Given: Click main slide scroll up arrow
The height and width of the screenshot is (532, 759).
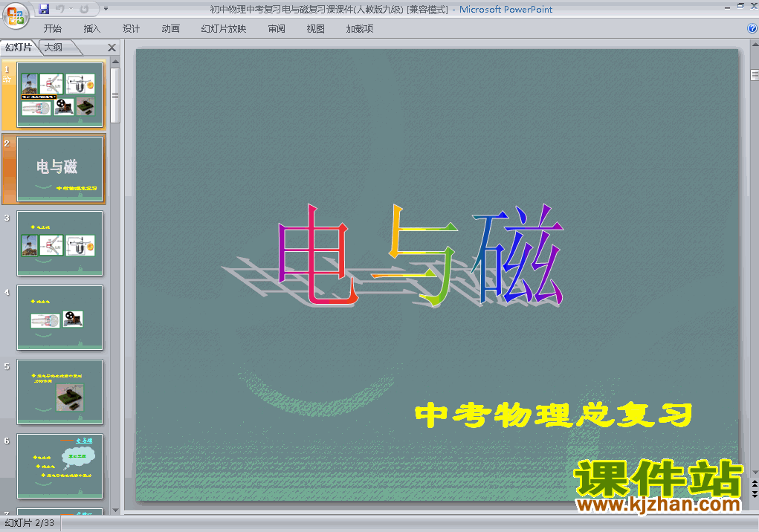Looking at the screenshot, I should click(755, 45).
